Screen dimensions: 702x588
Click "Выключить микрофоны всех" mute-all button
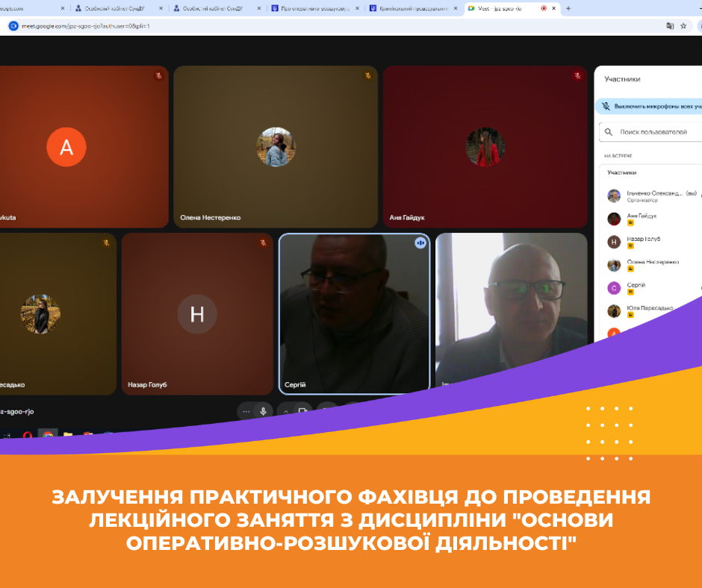(651, 107)
